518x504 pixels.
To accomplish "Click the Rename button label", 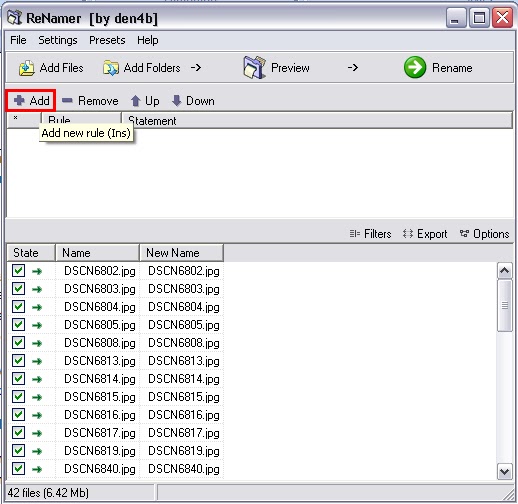I will coord(452,68).
